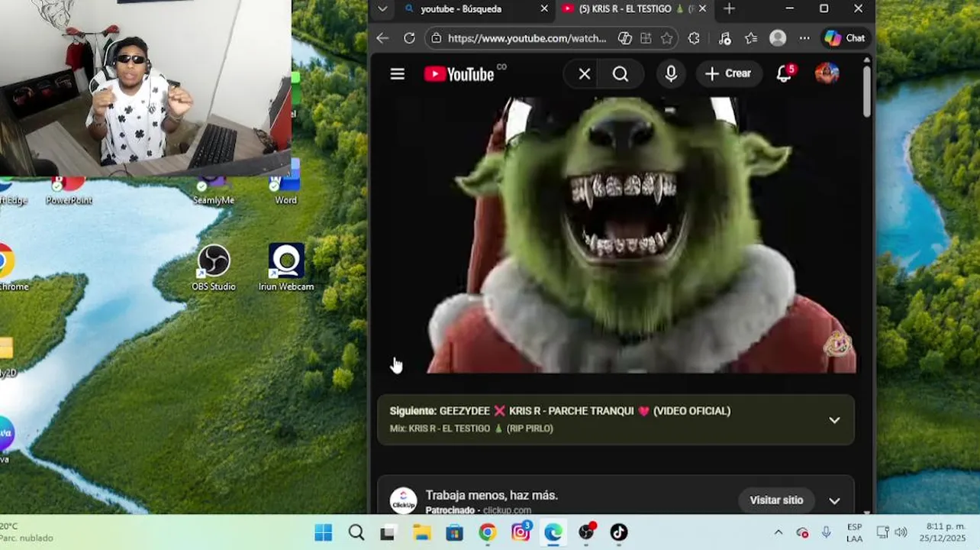Click the 'Visitar sitio' ad button

pos(776,500)
